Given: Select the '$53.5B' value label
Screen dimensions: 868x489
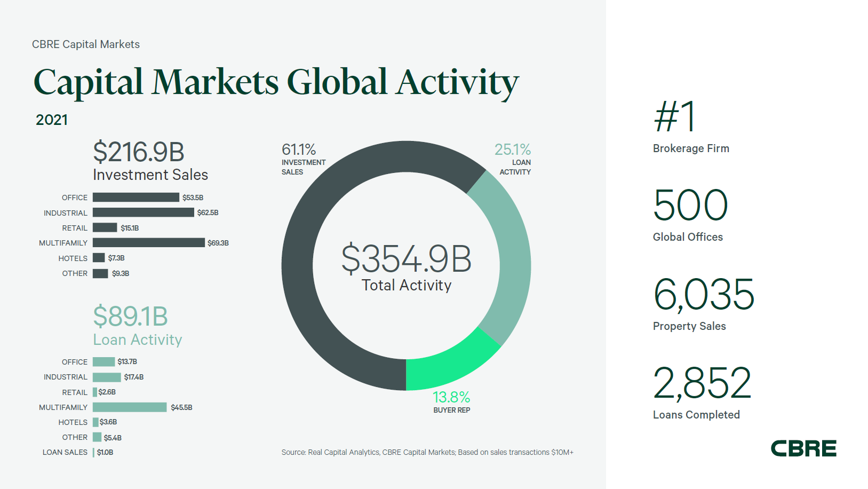Looking at the screenshot, I should point(193,198).
